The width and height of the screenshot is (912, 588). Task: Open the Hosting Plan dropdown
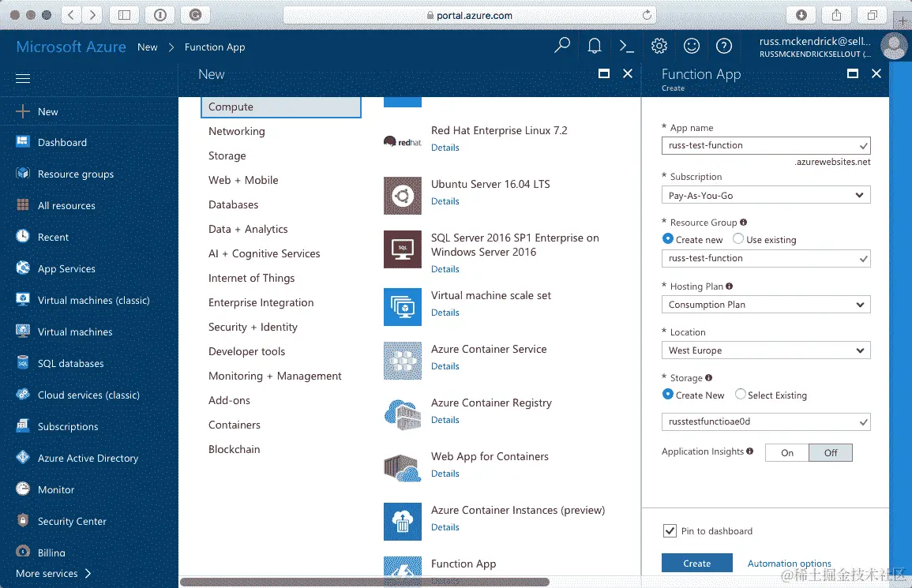(x=766, y=304)
